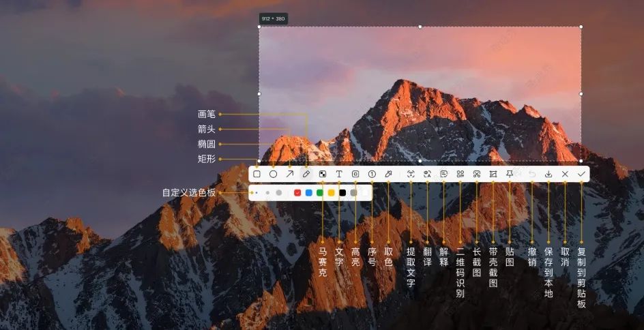
Task: Pick the blue color swatch
Action: point(309,193)
